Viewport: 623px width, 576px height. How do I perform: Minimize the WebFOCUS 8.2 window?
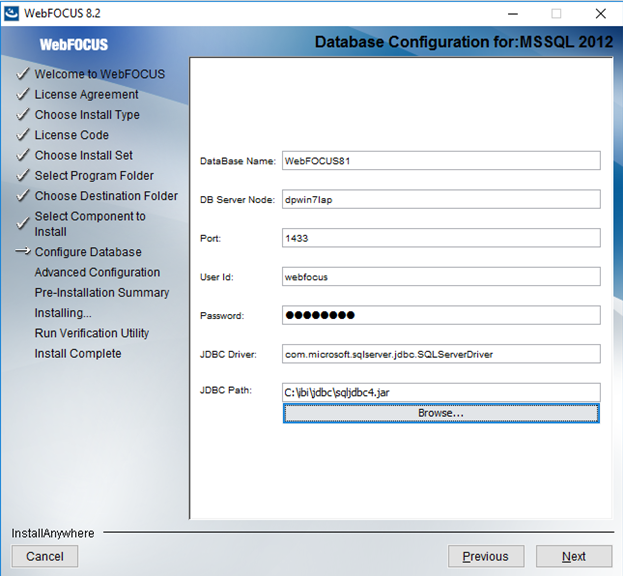tap(513, 14)
